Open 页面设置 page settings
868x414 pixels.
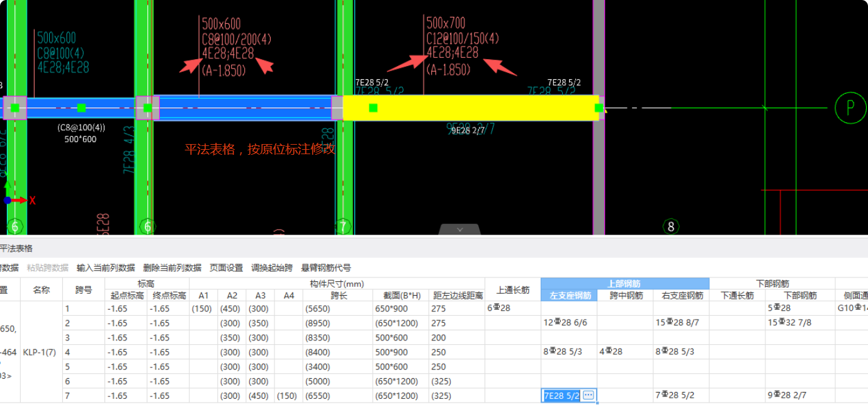[x=226, y=267]
